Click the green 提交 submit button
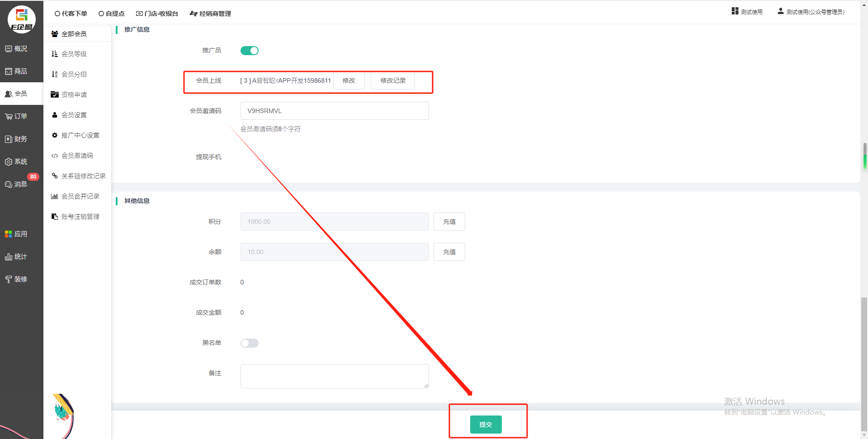 (x=486, y=425)
